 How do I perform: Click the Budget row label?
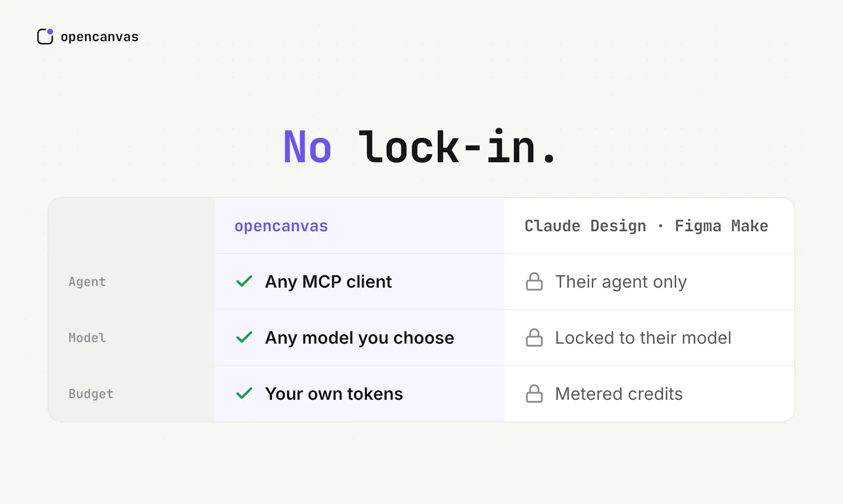point(91,394)
